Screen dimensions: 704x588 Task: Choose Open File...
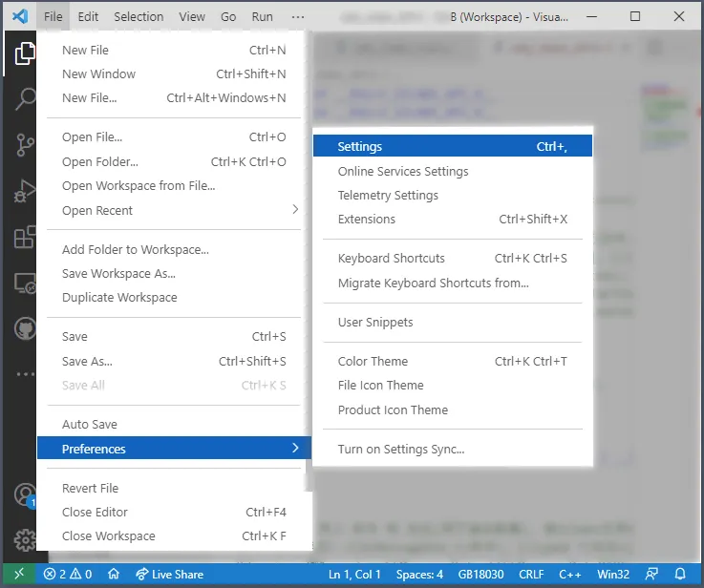click(x=174, y=136)
